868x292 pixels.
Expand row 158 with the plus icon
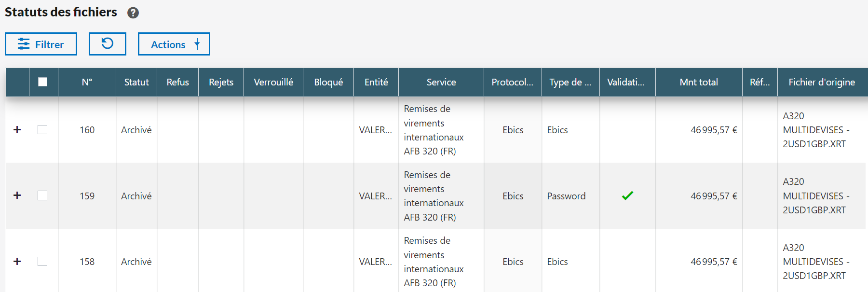point(17,261)
